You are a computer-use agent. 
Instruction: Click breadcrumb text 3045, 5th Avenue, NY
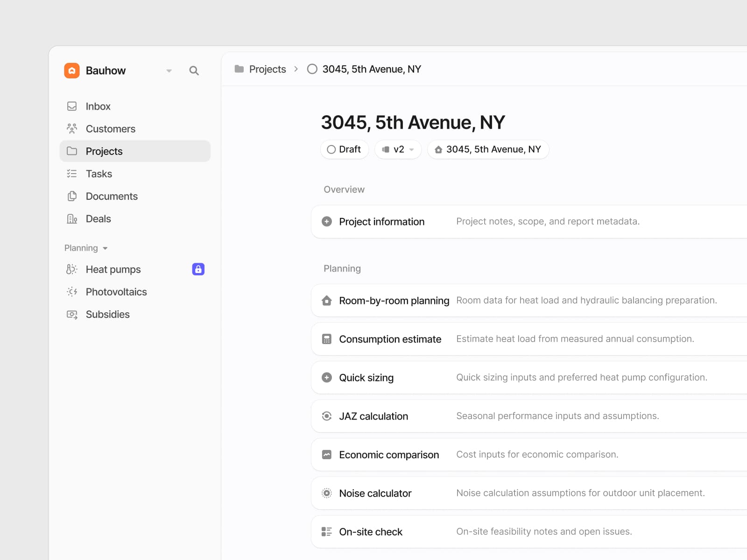(x=372, y=69)
